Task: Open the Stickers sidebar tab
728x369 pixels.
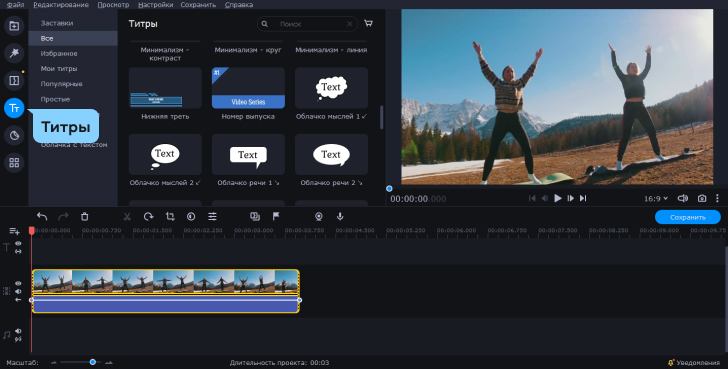Action: point(14,135)
